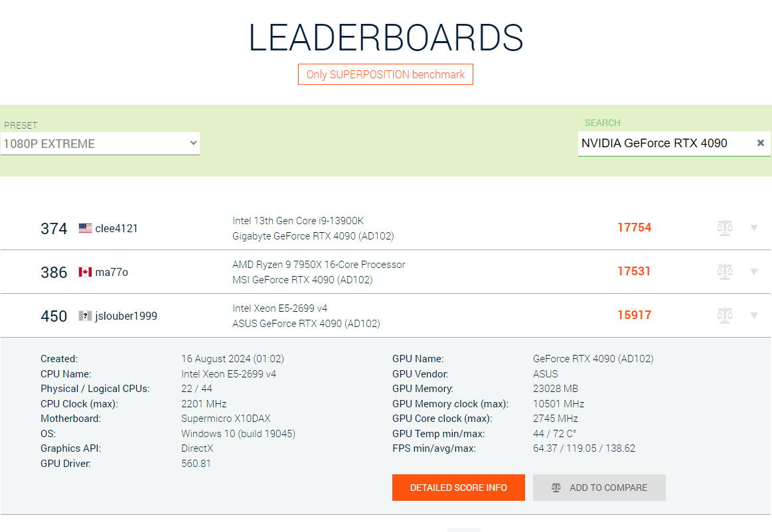Collapse details arrow for jslouber1999 row

click(754, 316)
